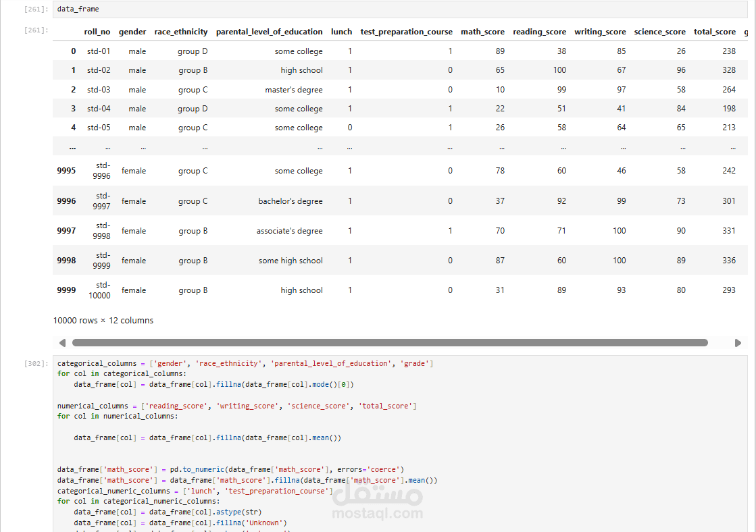Click the parental_level_of_education column header
Image resolution: width=756 pixels, height=532 pixels.
pos(270,32)
